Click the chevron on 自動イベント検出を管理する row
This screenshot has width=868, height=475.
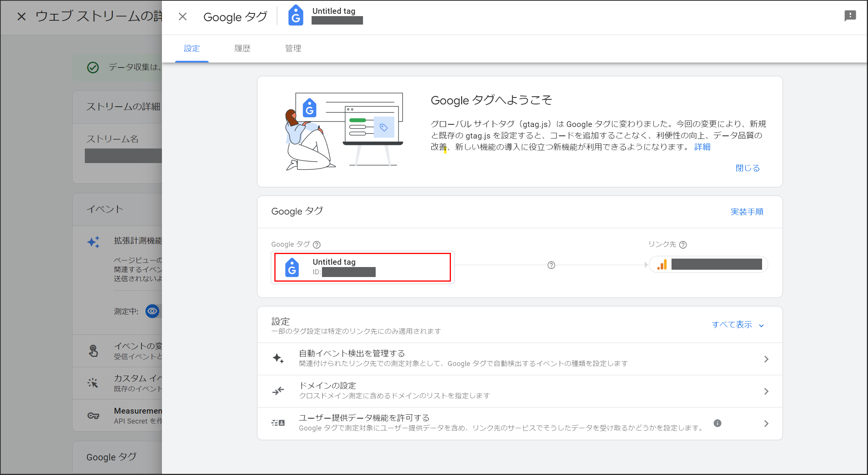coord(766,359)
